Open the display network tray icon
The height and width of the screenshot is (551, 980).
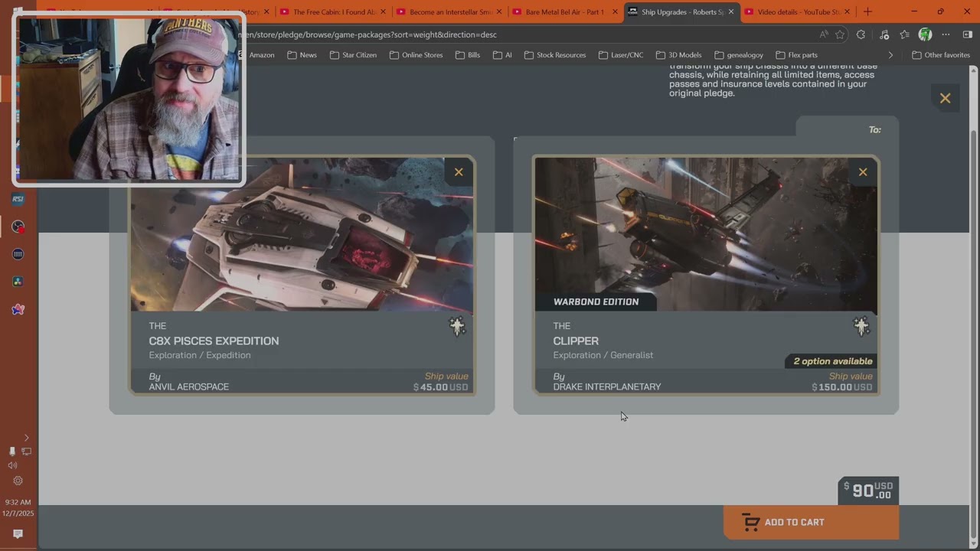(26, 452)
